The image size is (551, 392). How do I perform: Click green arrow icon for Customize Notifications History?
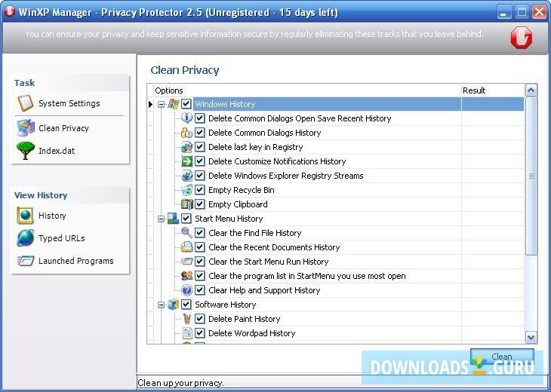(187, 161)
